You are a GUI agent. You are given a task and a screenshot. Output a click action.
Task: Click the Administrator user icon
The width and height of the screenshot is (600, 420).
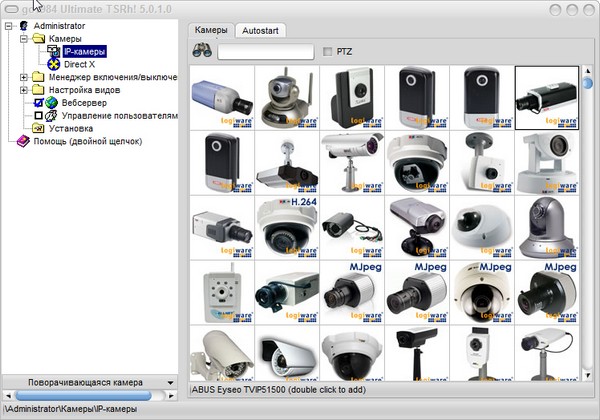(23, 25)
